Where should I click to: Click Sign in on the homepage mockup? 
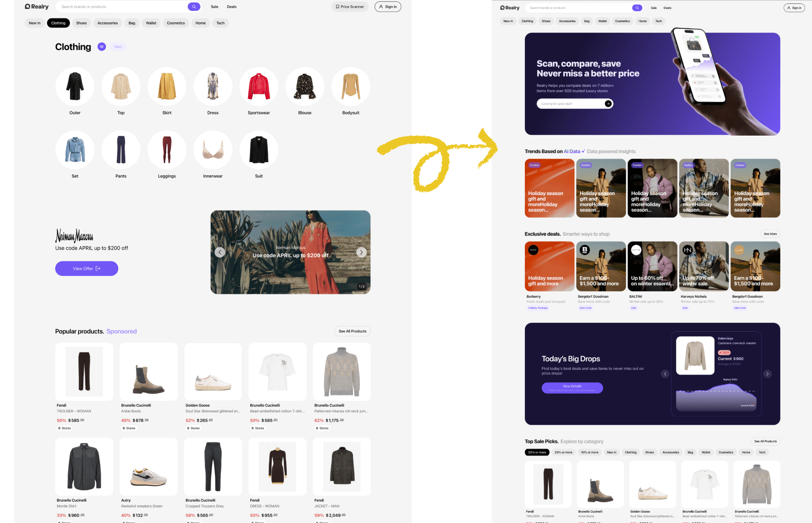click(x=794, y=8)
